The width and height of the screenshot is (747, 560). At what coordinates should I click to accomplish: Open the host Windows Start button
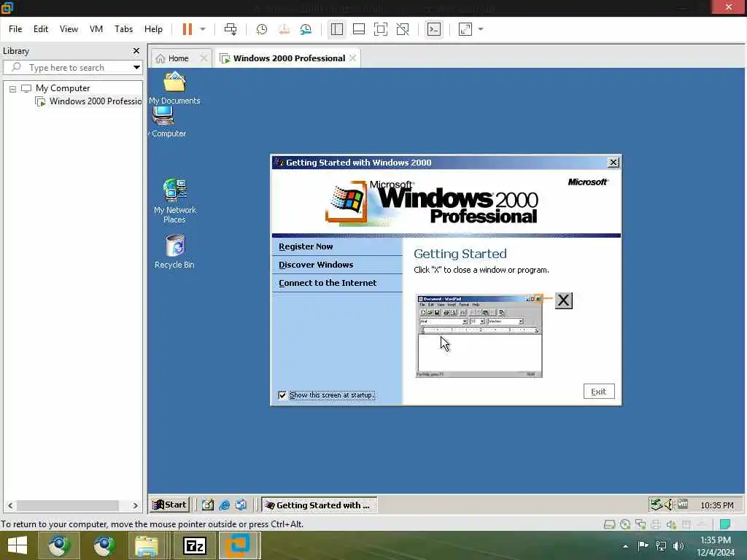pos(18,545)
